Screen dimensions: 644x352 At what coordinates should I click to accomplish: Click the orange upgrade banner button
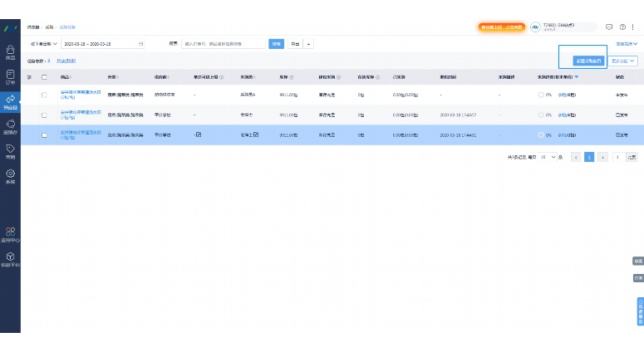point(501,27)
